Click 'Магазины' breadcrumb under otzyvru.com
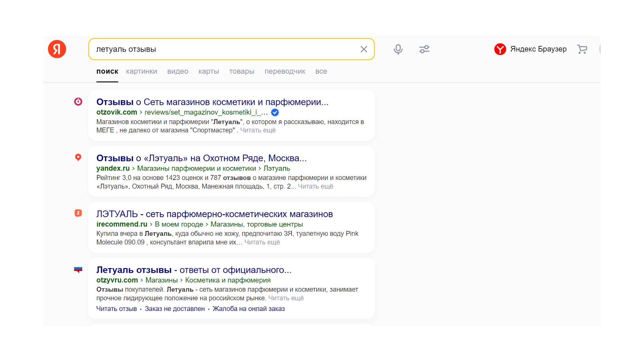This screenshot has height=362, width=644. (162, 280)
